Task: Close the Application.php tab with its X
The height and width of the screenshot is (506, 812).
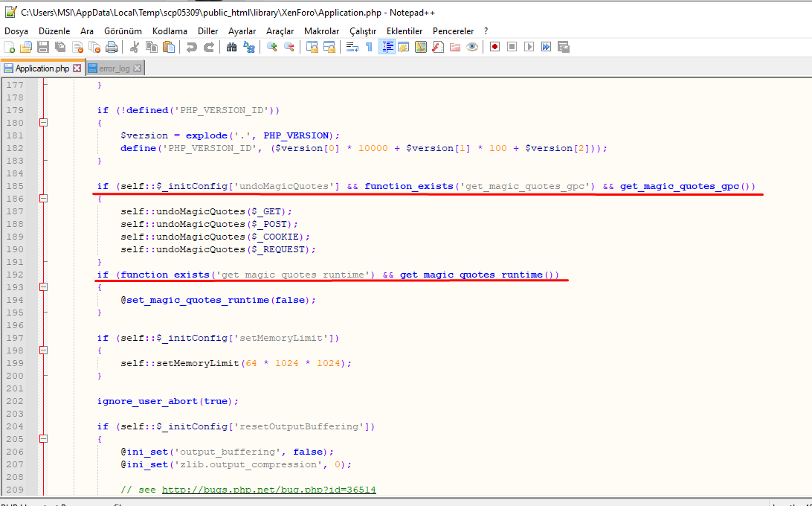Action: 77,68
